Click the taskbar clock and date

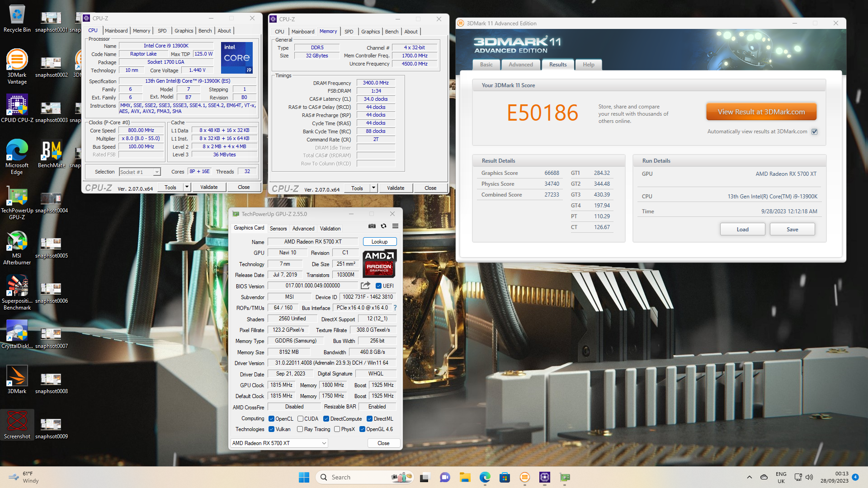[835, 477]
